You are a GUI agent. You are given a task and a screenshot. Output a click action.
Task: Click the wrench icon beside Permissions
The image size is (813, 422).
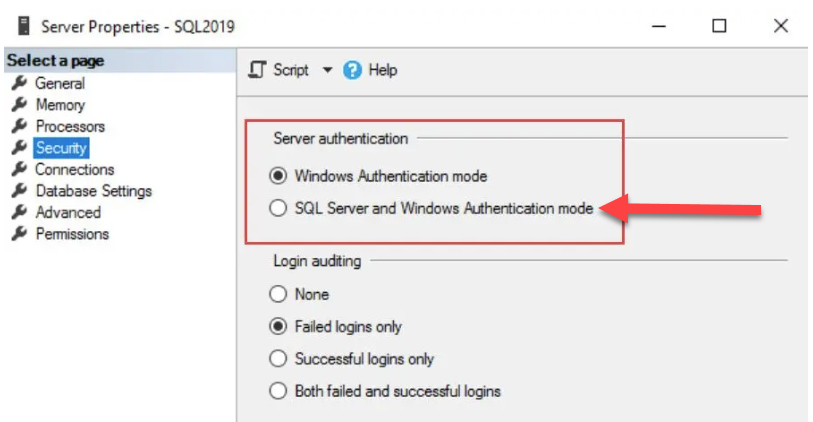pyautogui.click(x=19, y=234)
